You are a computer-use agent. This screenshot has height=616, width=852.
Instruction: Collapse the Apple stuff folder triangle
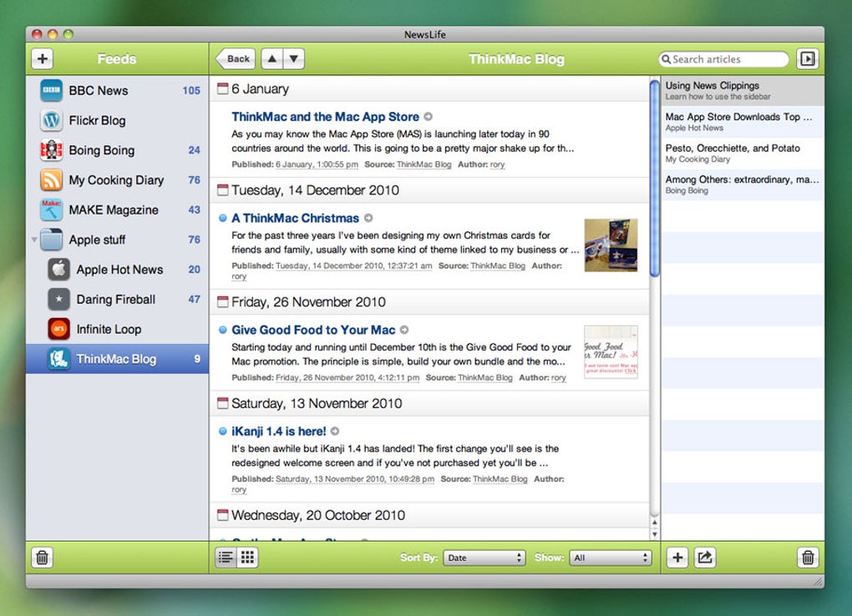pyautogui.click(x=34, y=240)
